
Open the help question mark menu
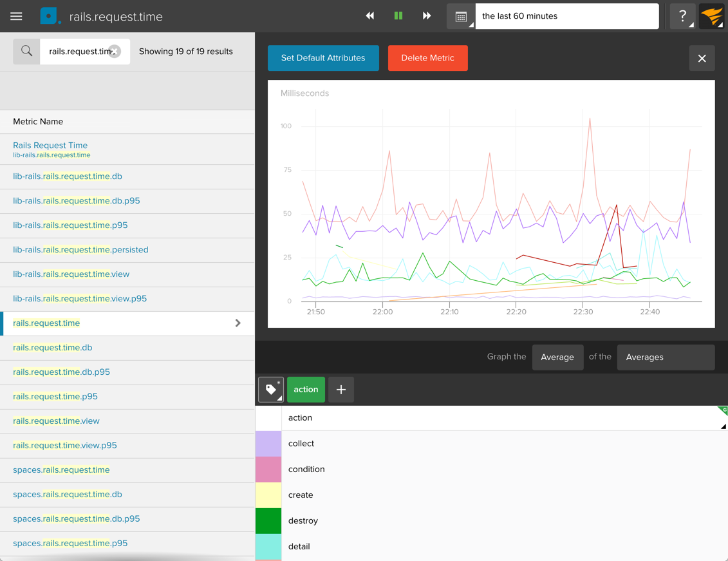(x=682, y=16)
